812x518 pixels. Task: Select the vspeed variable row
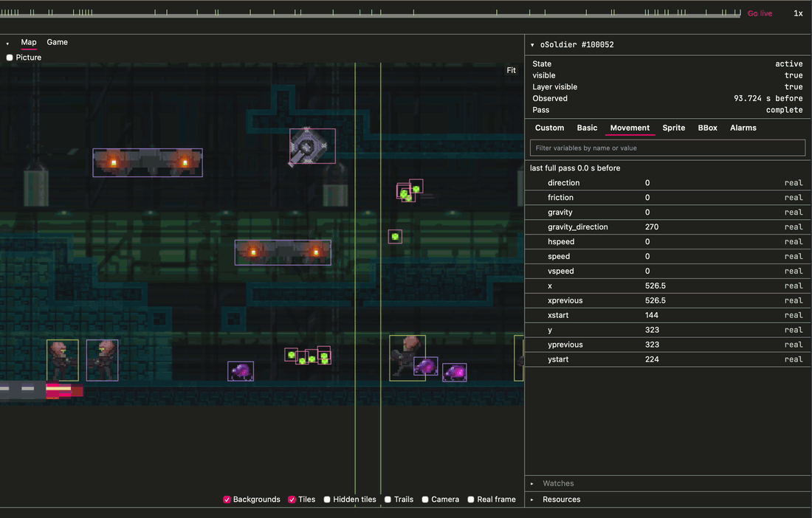[668, 271]
